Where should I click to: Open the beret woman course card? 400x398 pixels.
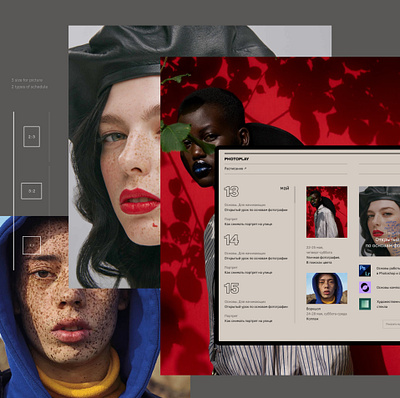379,221
